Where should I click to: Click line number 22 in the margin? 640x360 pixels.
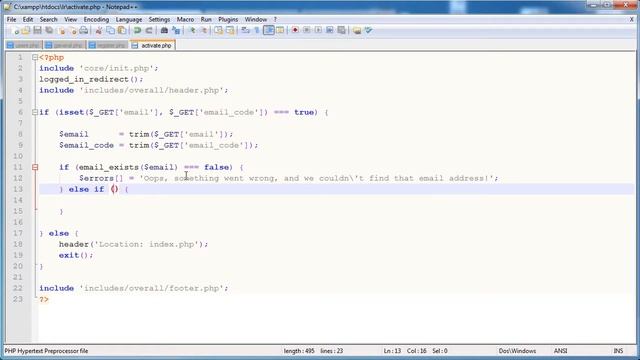[18, 288]
